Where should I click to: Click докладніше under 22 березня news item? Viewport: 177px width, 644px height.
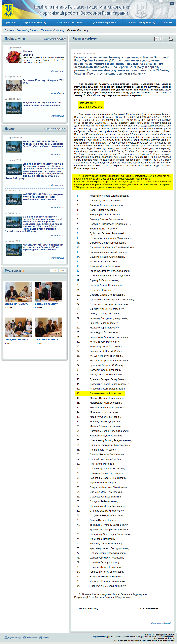(58, 154)
